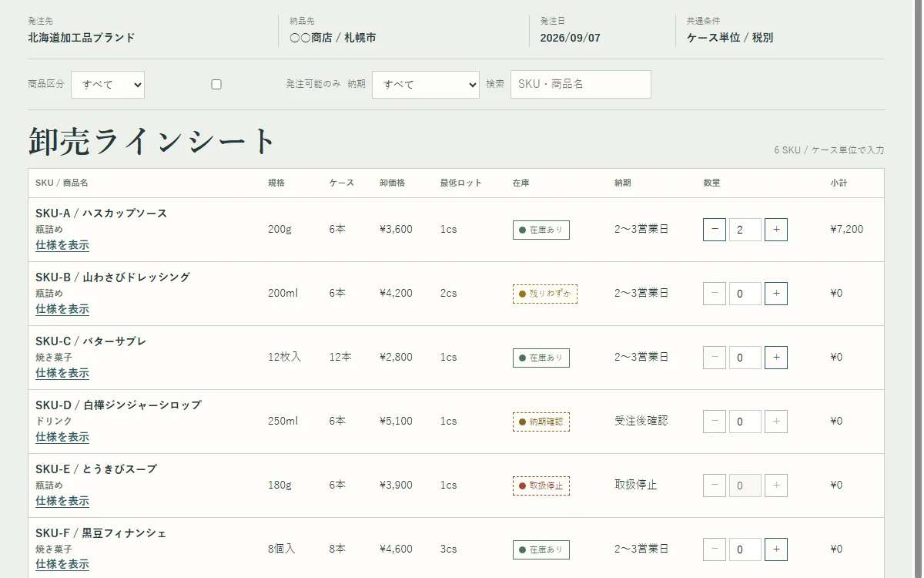The height and width of the screenshot is (578, 924).
Task: Click the ケース単位 / 税別 condition text
Action: point(730,38)
